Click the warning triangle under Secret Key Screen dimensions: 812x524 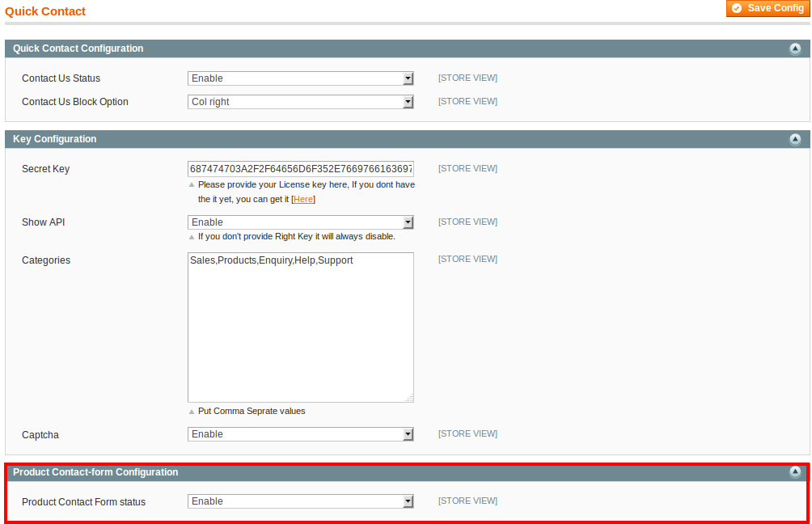coord(192,184)
